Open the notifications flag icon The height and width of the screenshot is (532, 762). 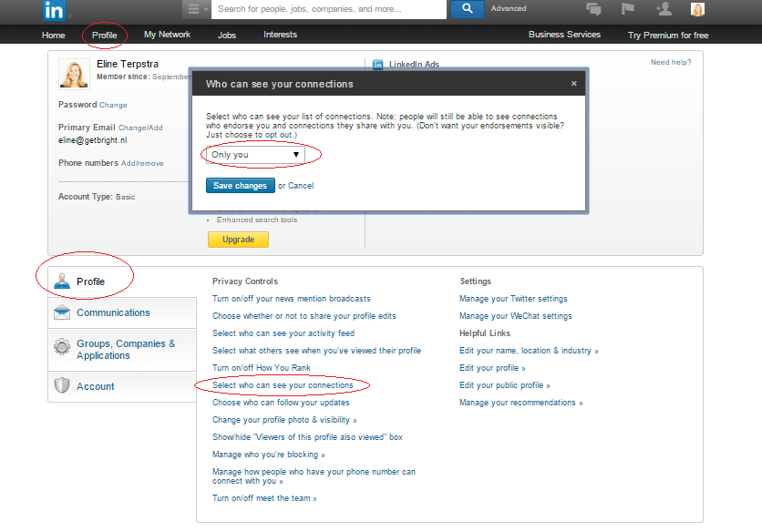click(627, 9)
